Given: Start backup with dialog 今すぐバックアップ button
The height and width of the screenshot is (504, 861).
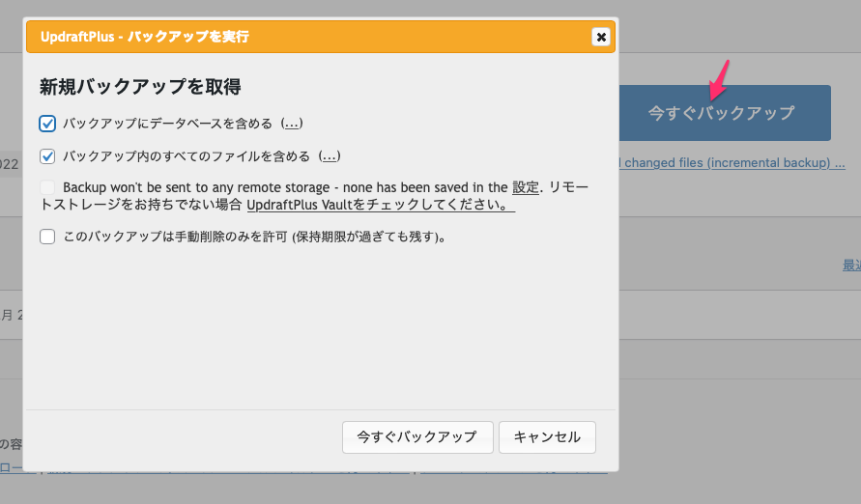Looking at the screenshot, I should tap(417, 437).
